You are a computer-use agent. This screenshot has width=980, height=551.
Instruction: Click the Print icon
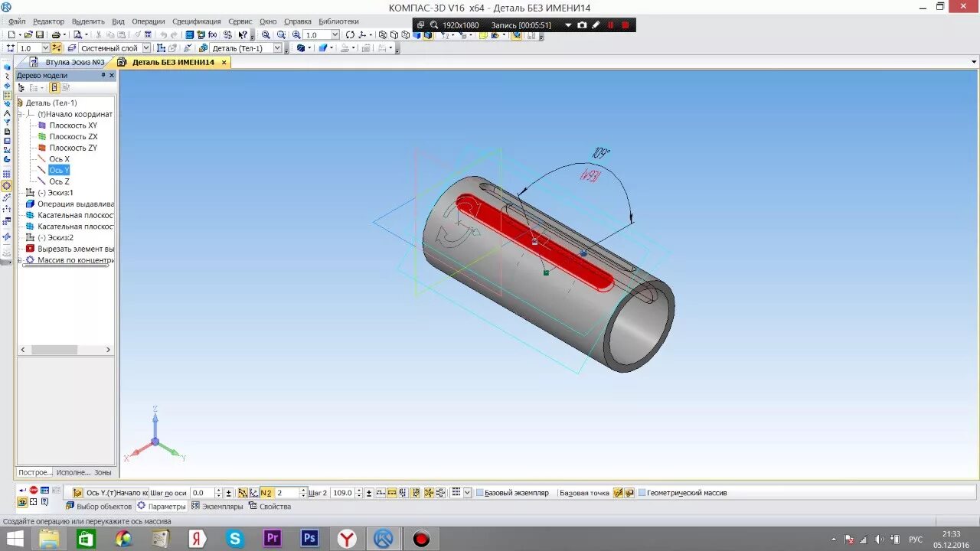pyautogui.click(x=56, y=35)
